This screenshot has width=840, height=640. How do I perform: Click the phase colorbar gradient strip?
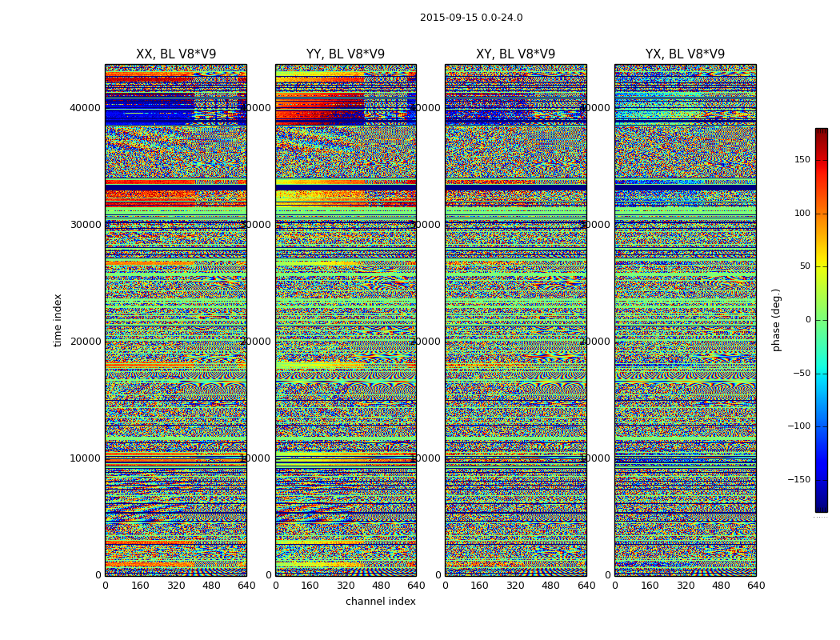822,320
